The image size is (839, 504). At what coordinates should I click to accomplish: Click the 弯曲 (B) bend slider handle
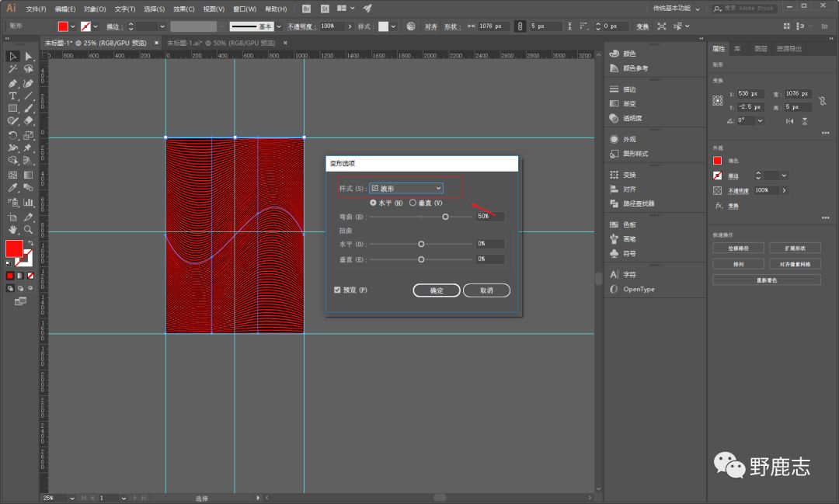(445, 217)
